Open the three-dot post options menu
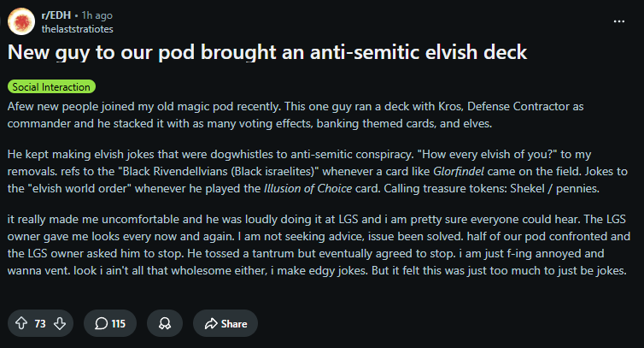Viewport: 644px width, 348px height. coord(619,21)
